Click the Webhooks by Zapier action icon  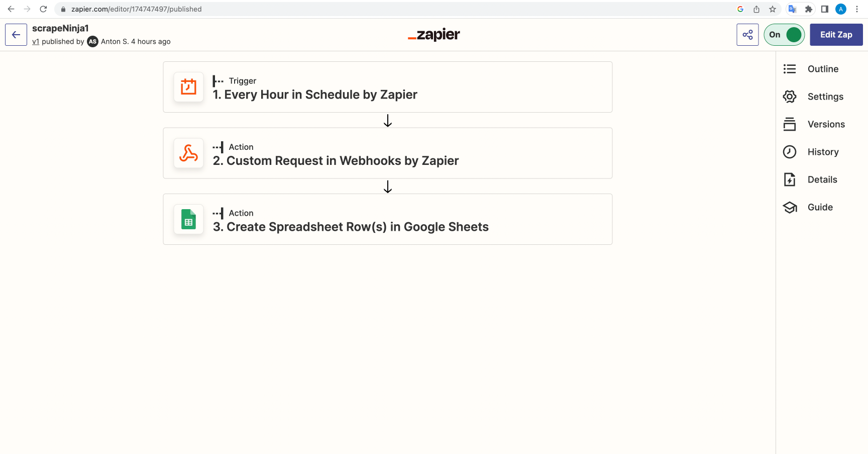188,153
